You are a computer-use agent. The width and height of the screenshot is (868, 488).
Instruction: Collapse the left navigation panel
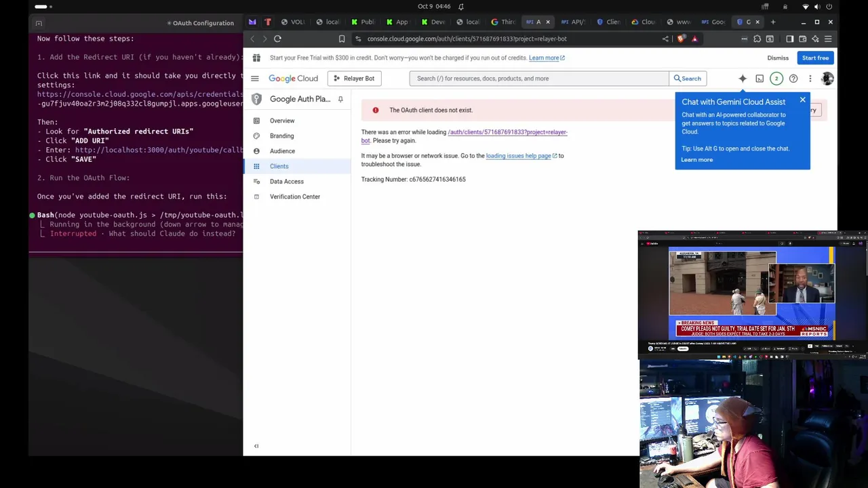[256, 446]
